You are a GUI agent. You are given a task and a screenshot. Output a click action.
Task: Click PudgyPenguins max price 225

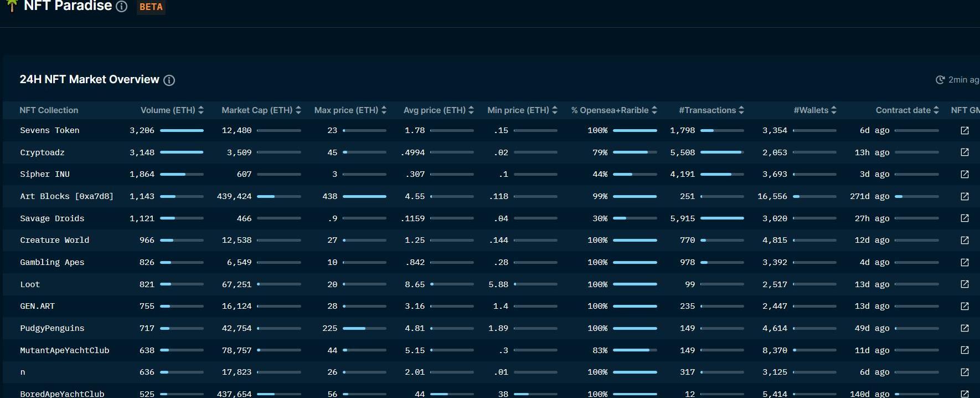pos(330,328)
